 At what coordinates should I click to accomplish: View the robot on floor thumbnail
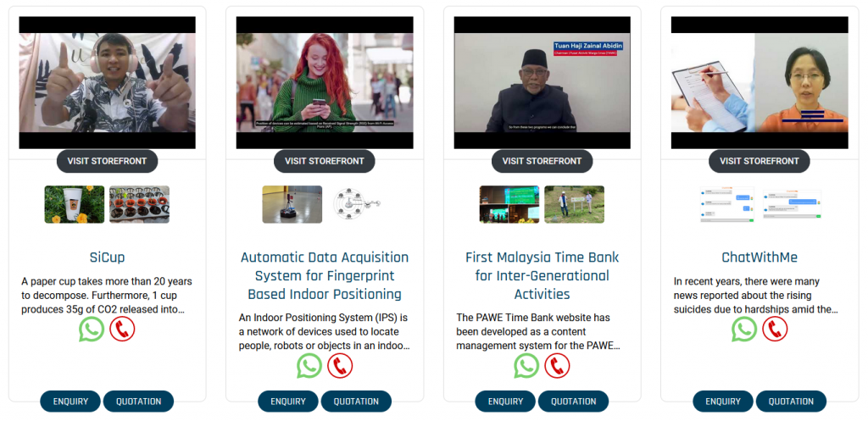(x=292, y=204)
